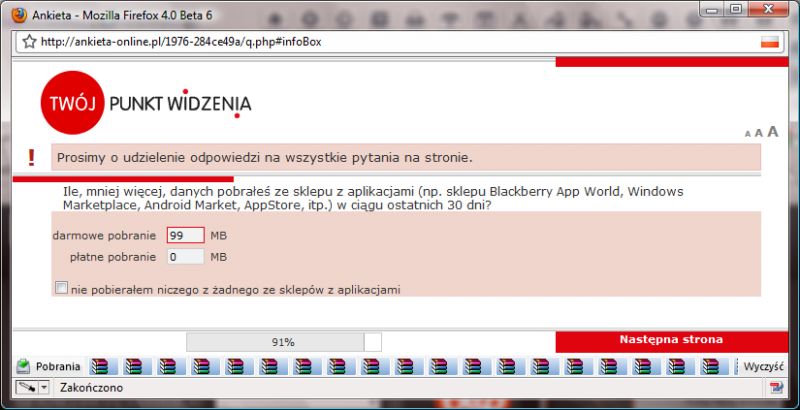The width and height of the screenshot is (800, 410).
Task: Click the first archive file in downloads bar
Action: click(104, 366)
